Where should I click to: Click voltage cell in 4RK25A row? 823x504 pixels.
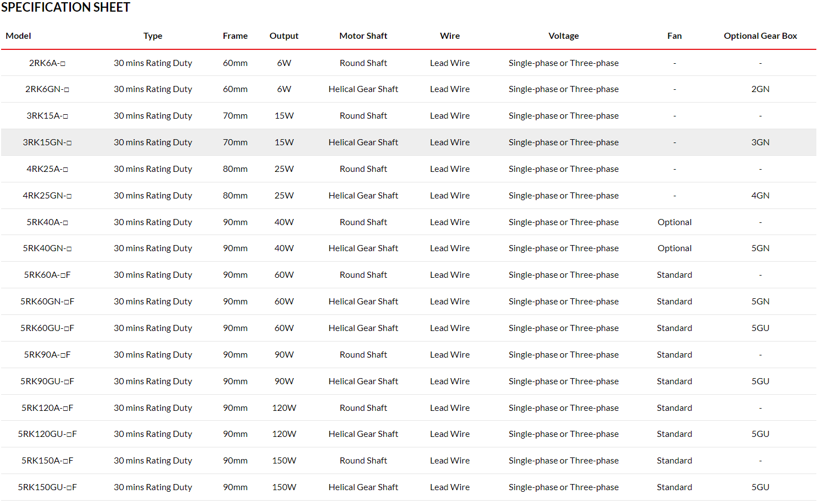(563, 169)
